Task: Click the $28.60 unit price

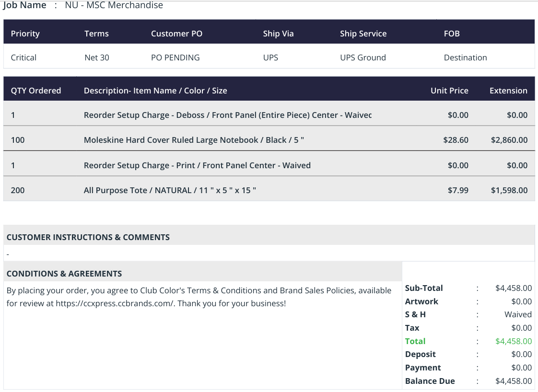Action: [456, 140]
